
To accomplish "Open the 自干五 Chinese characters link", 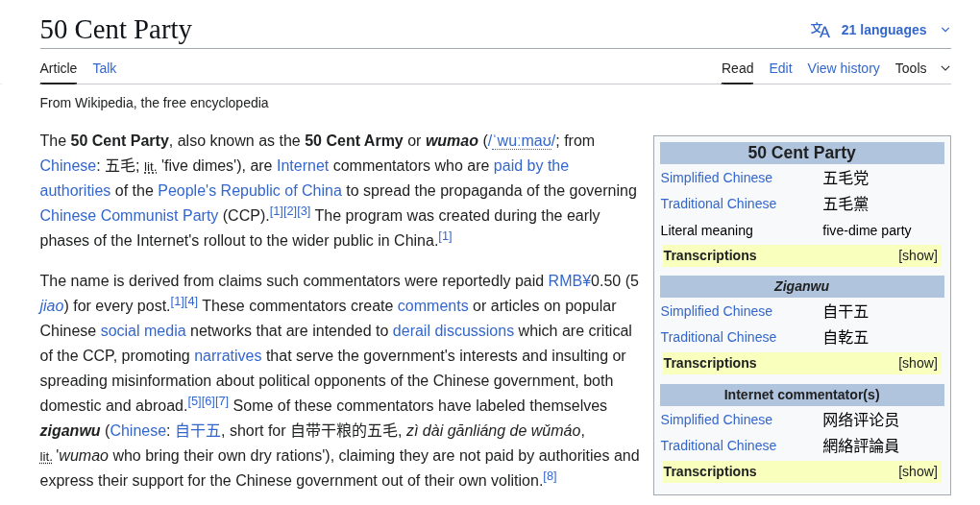I will point(198,431).
